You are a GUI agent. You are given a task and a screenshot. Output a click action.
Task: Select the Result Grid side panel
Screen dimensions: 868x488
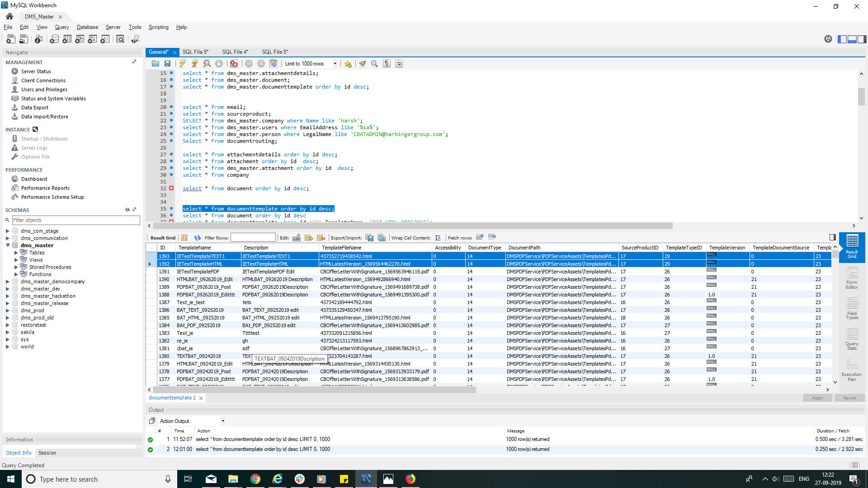point(852,247)
